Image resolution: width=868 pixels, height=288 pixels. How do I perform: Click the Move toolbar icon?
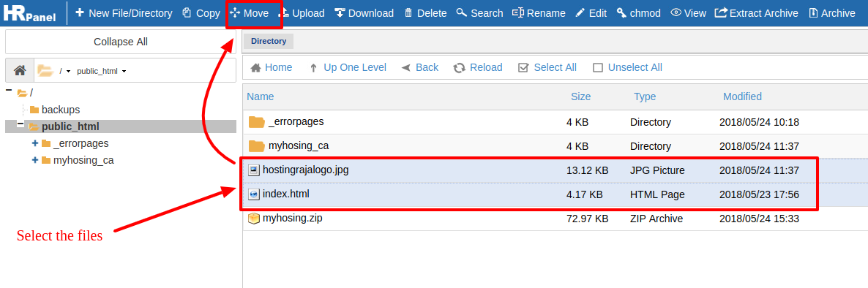(x=235, y=12)
